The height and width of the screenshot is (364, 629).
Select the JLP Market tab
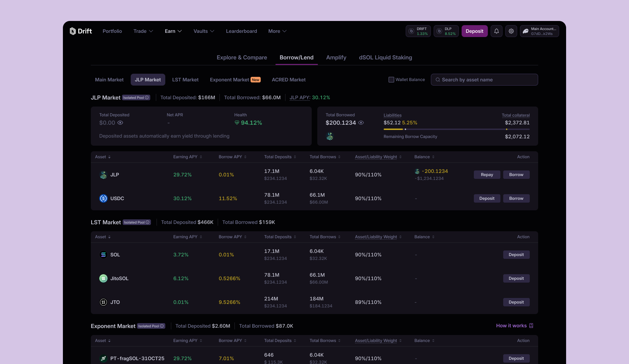148,80
